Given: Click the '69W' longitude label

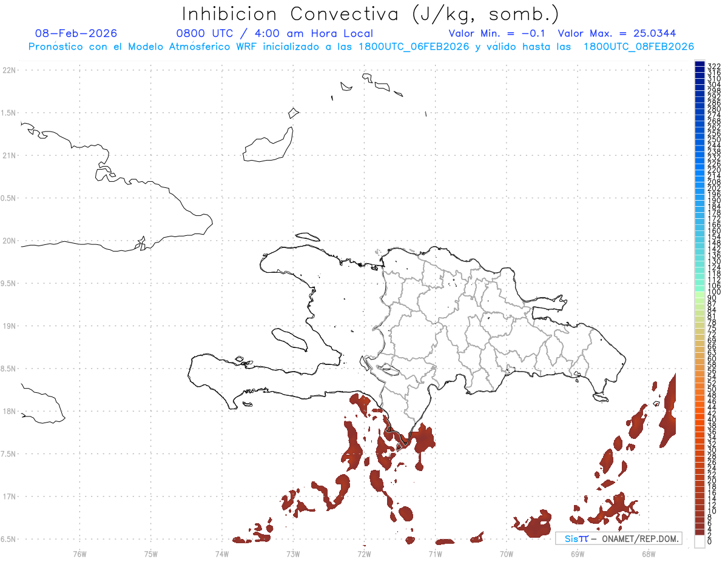Looking at the screenshot, I should (578, 553).
